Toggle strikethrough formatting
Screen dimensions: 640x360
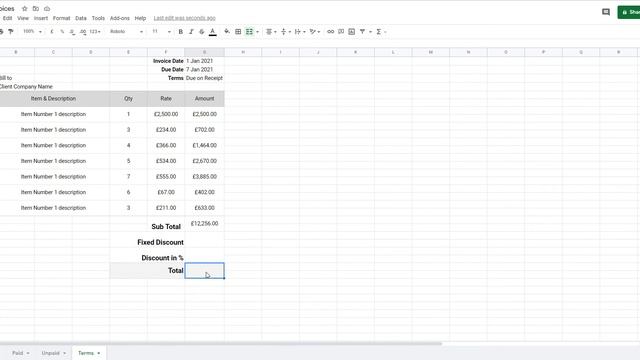[202, 31]
